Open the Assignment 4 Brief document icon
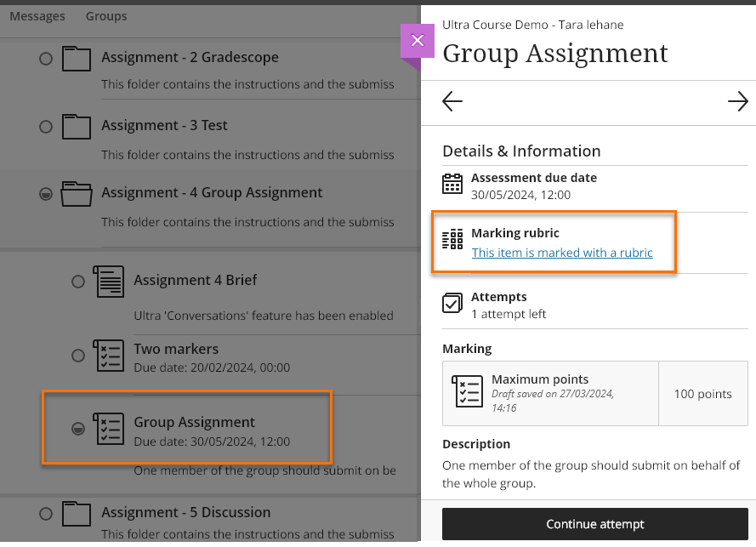The height and width of the screenshot is (547, 756). point(108,281)
